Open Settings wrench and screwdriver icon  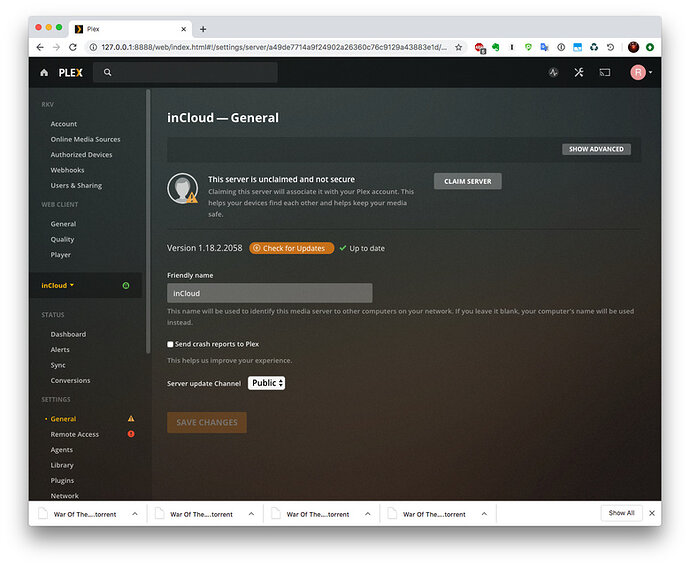tap(579, 72)
